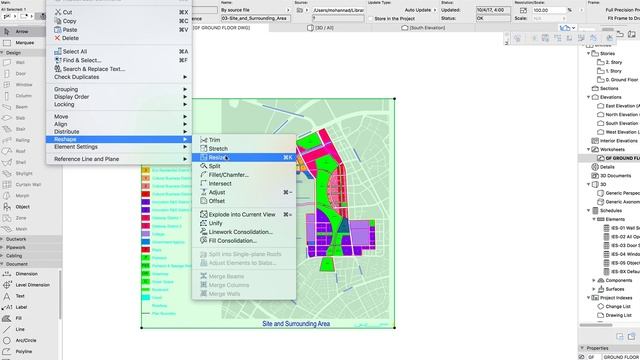The image size is (640, 360).
Task: Click the drawing name field 03-Site_and_Surrounding_Area
Action: [256, 18]
